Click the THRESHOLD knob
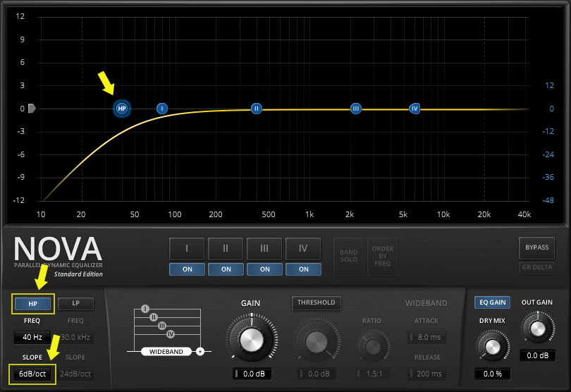Image resolution: width=571 pixels, height=392 pixels. (317, 342)
